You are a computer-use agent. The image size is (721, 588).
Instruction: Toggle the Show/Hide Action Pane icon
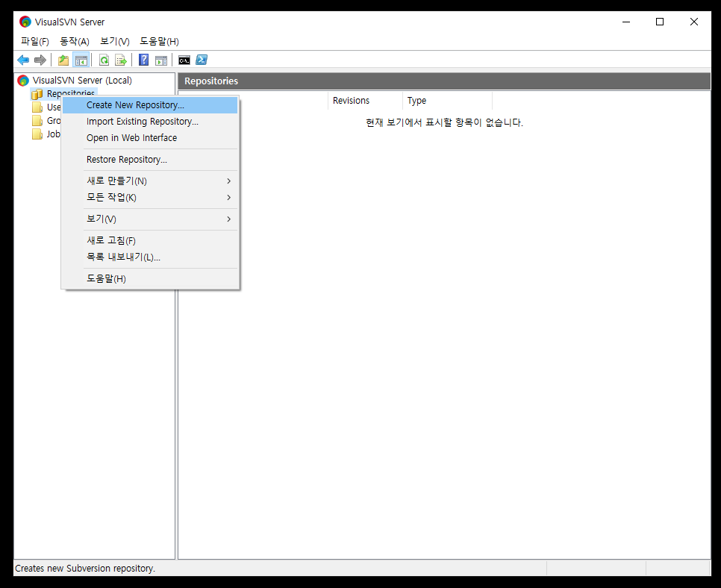(161, 60)
